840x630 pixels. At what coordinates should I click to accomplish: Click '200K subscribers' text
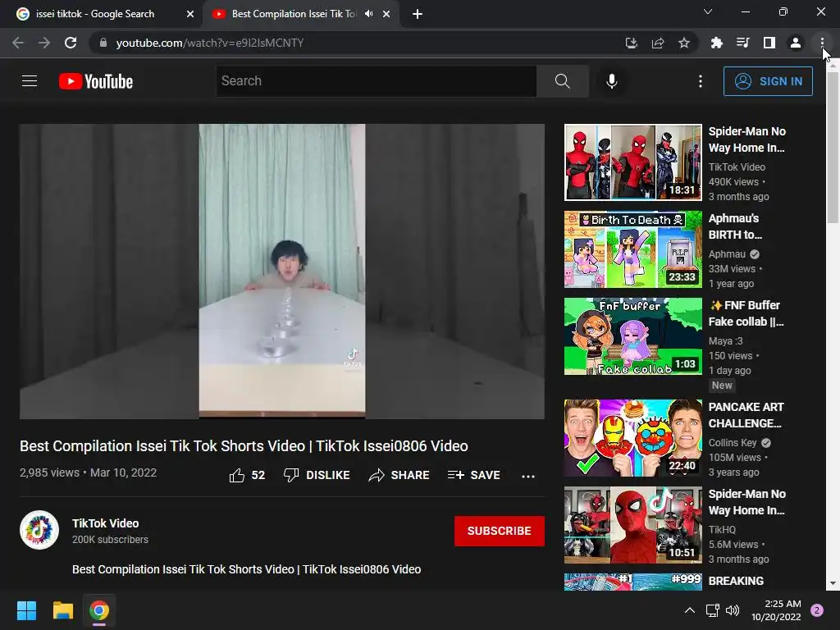pyautogui.click(x=111, y=540)
